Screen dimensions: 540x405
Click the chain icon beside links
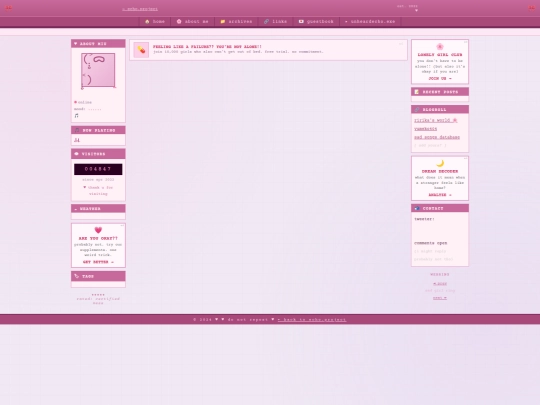click(x=266, y=21)
